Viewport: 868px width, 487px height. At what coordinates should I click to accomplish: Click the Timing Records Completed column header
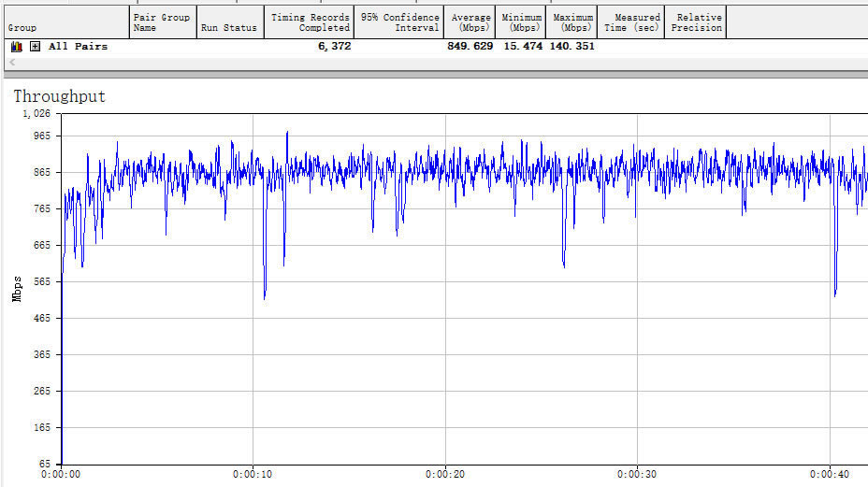point(311,22)
